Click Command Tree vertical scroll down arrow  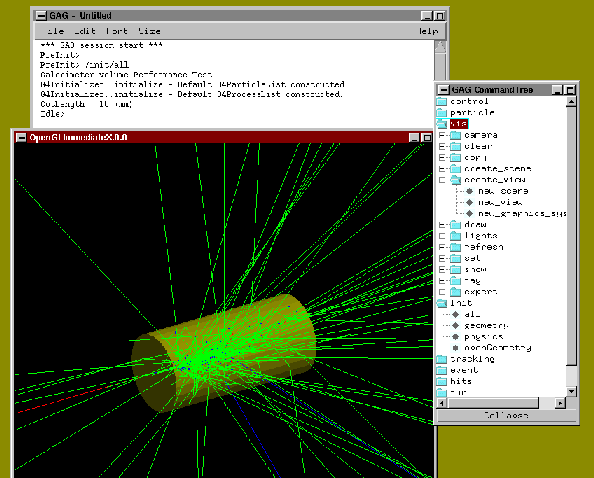click(x=571, y=391)
